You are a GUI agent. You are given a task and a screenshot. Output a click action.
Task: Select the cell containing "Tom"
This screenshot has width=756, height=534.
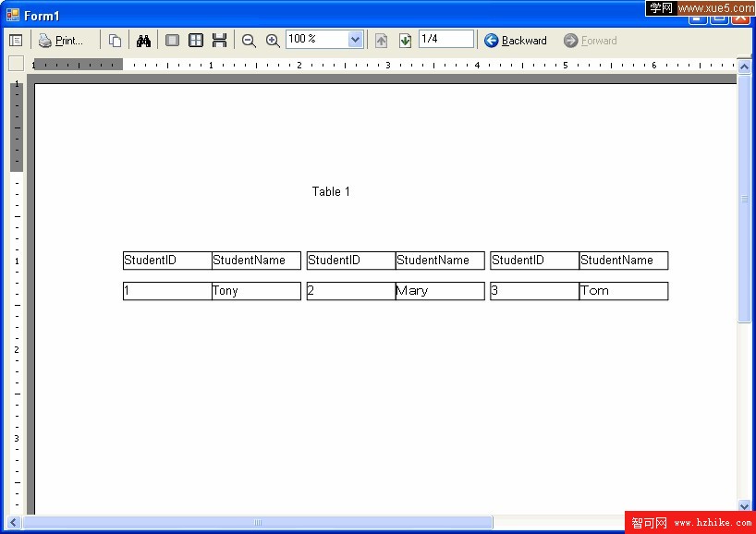pos(624,291)
